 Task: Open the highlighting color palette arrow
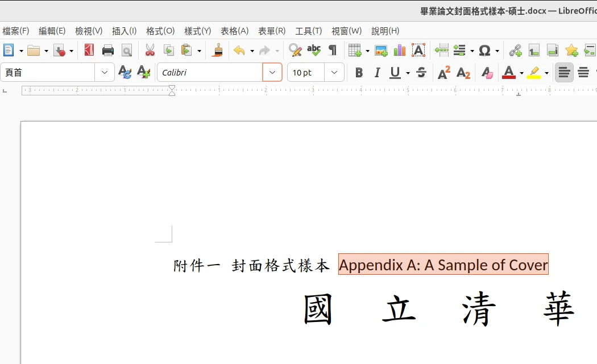pyautogui.click(x=547, y=73)
